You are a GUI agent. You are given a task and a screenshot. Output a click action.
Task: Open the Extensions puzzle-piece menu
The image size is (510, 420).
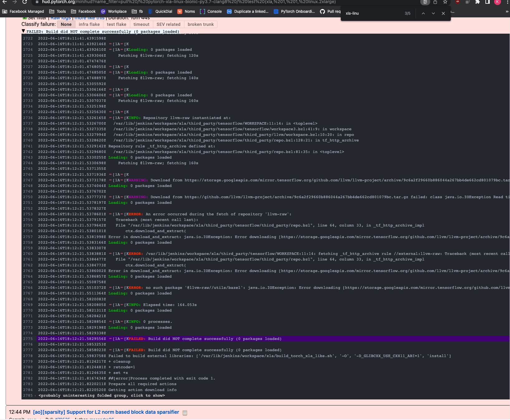click(x=478, y=2)
